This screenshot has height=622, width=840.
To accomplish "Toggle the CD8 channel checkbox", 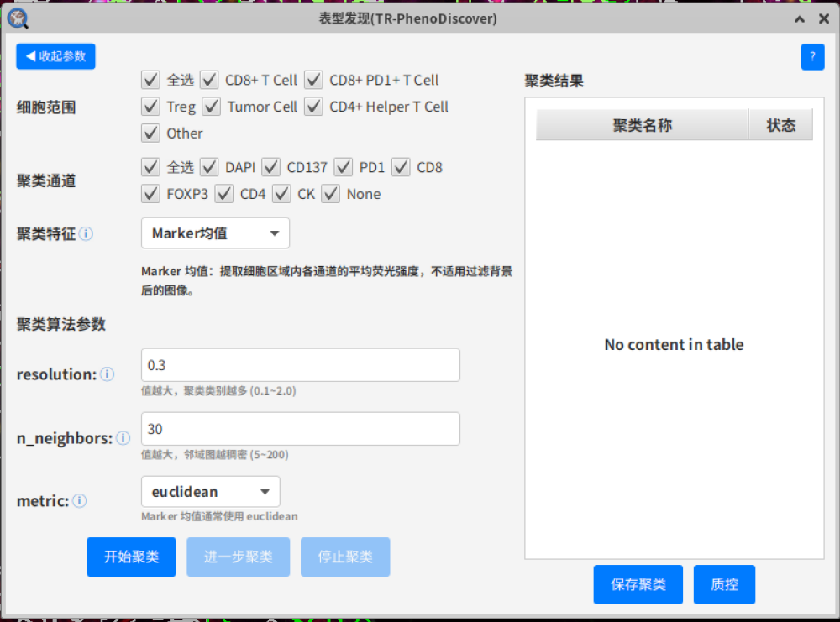I will click(x=401, y=168).
